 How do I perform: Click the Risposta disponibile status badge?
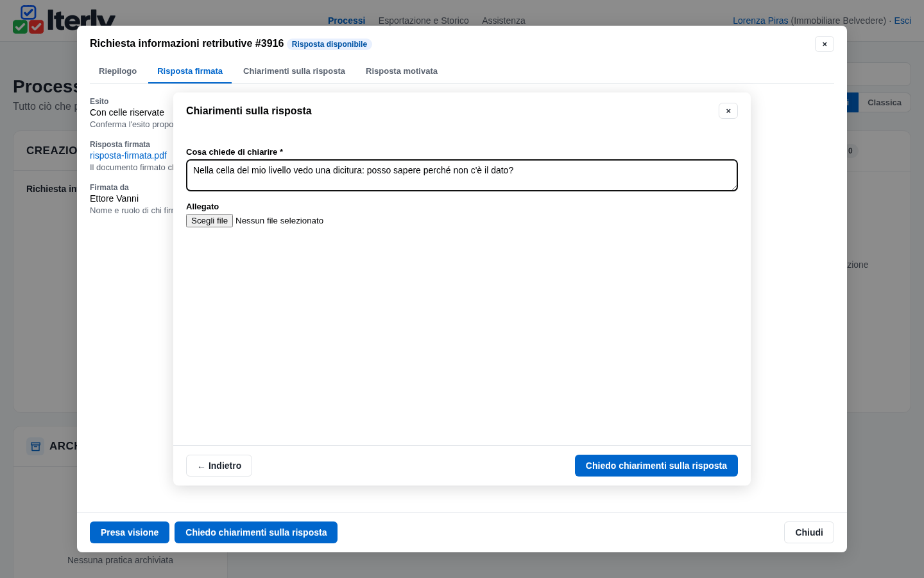[x=329, y=44]
